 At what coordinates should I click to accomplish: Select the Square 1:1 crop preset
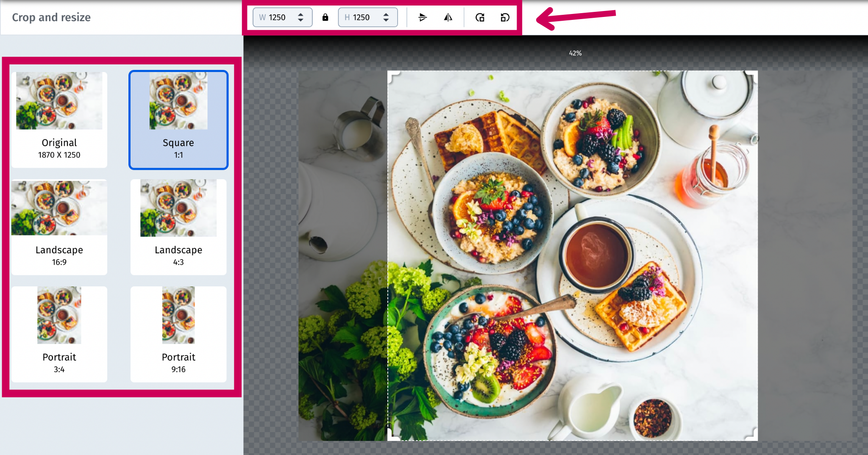point(178,119)
